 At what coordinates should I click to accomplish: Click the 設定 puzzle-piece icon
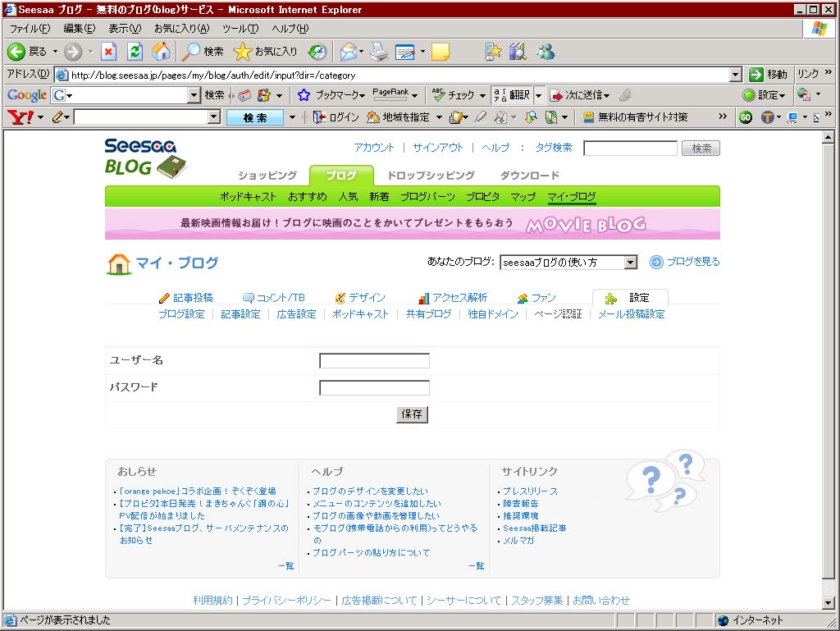[x=610, y=298]
